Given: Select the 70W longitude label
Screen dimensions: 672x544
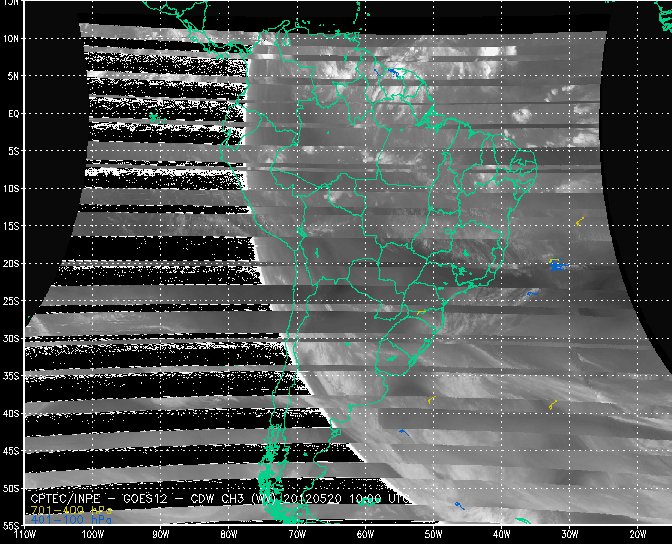Looking at the screenshot, I should (x=297, y=535).
